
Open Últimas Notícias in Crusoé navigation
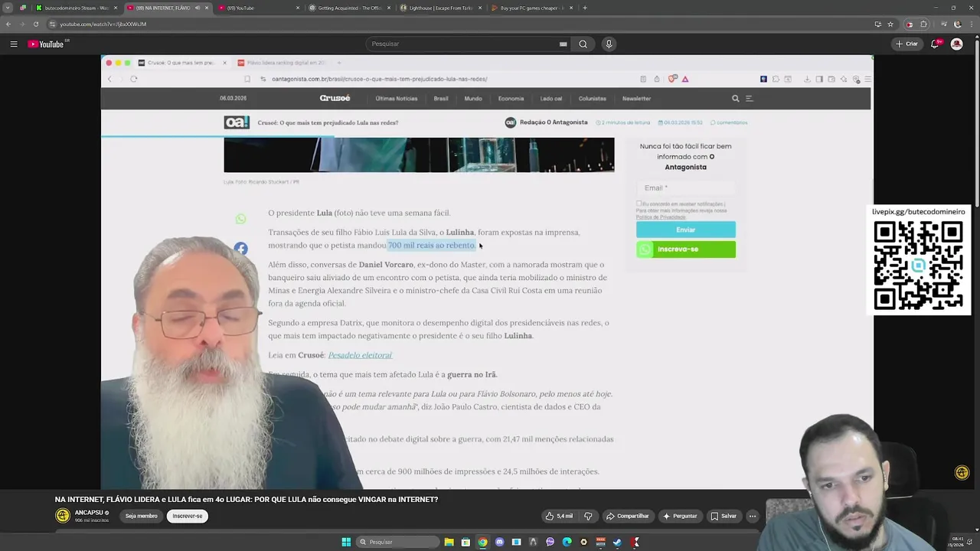[x=397, y=99]
